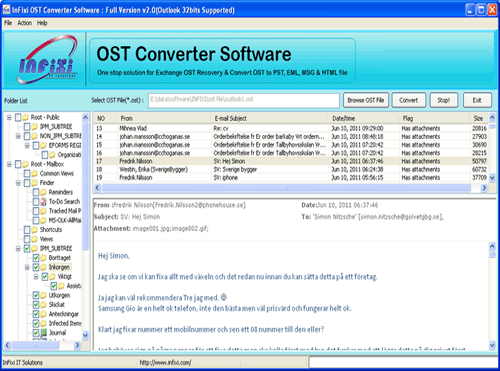Click the Inkorgen folder icon
Viewport: 500px width, 371px height.
43,267
